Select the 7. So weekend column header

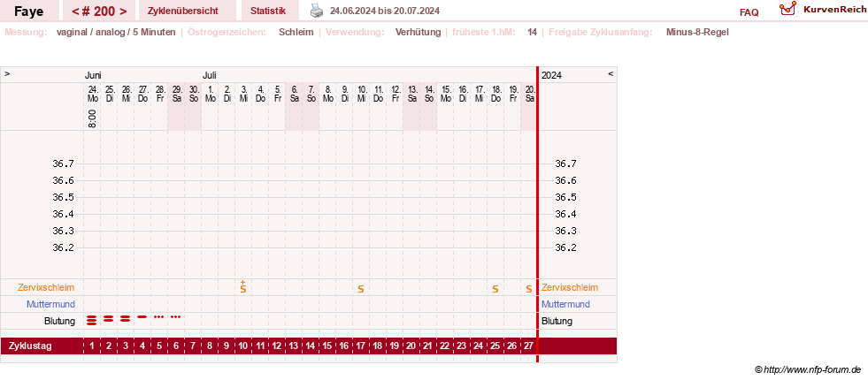pyautogui.click(x=311, y=94)
